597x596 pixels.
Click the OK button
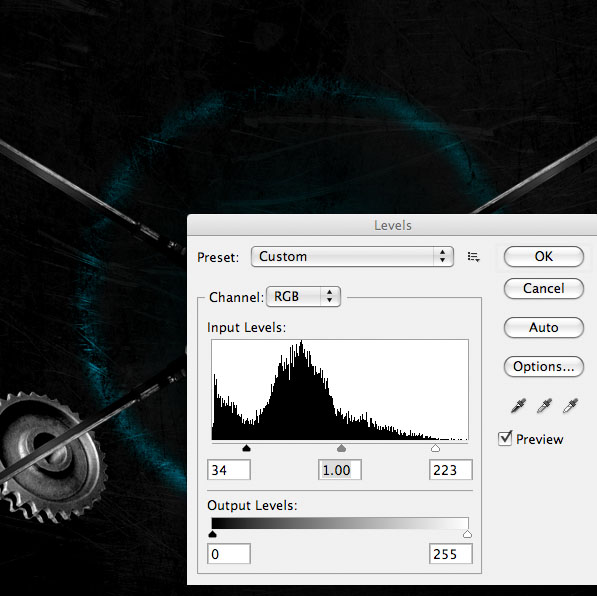[x=543, y=256]
